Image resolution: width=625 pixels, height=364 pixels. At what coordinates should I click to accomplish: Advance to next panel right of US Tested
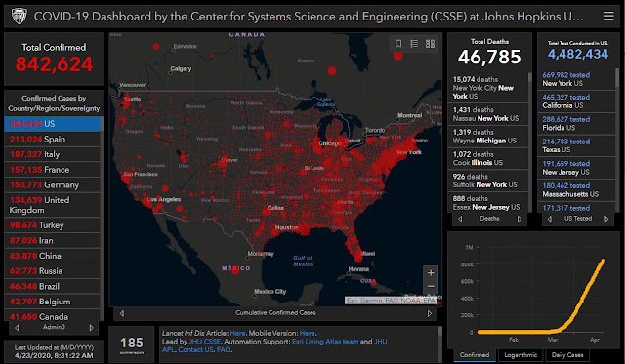click(x=606, y=219)
